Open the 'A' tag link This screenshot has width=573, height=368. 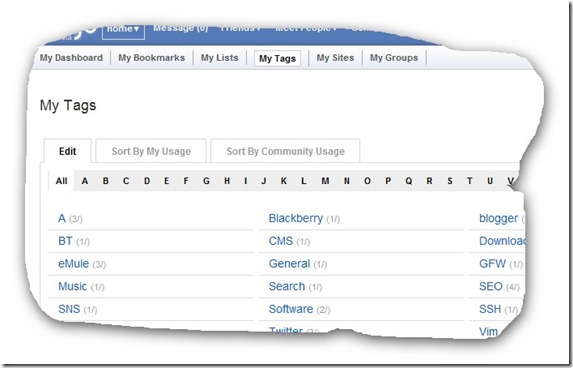coord(62,219)
